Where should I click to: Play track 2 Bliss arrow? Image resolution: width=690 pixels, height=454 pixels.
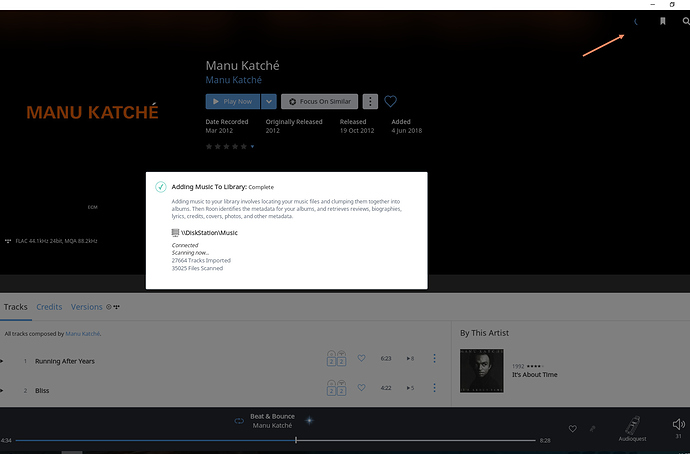pos(2,391)
